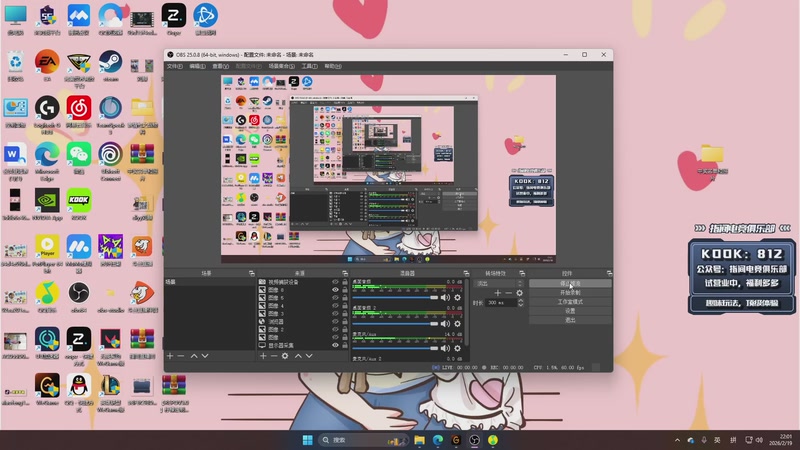Mute 桌面音频 with its speaker icon

click(445, 297)
